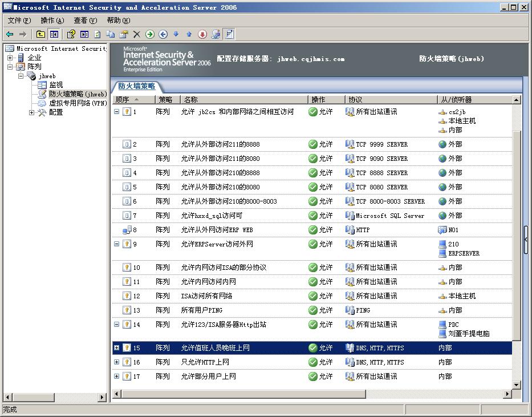Click the listener icon next to NO1

tap(442, 230)
